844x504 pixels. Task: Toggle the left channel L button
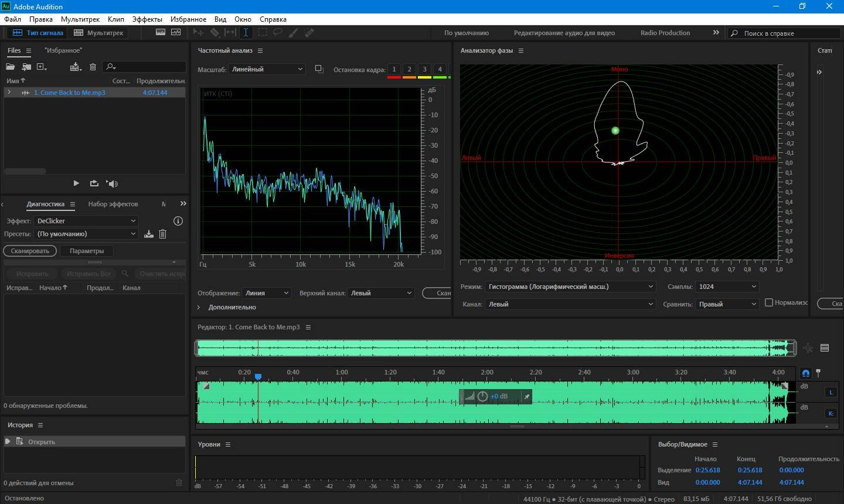[831, 392]
